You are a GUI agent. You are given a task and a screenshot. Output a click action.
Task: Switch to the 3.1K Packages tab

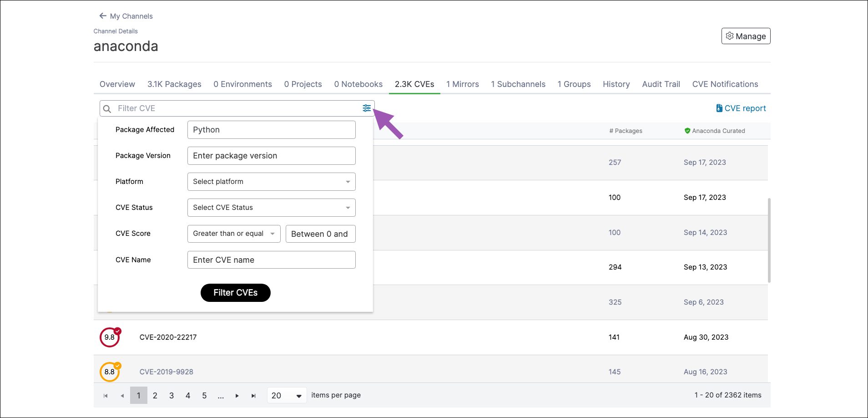174,84
